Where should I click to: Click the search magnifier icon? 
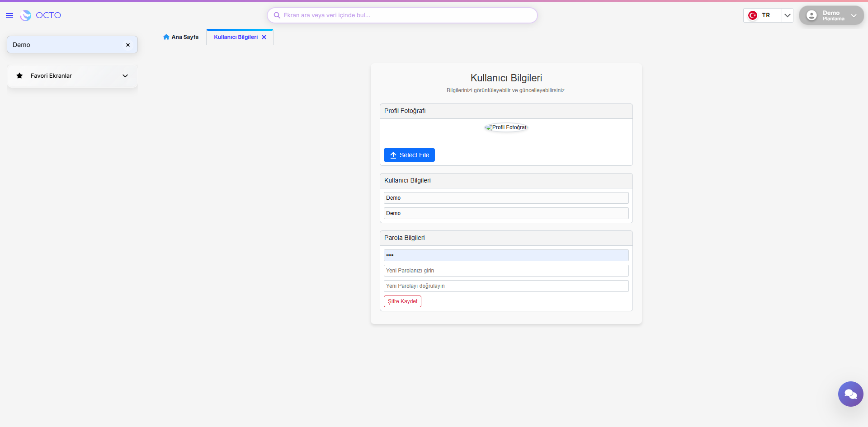coord(277,15)
